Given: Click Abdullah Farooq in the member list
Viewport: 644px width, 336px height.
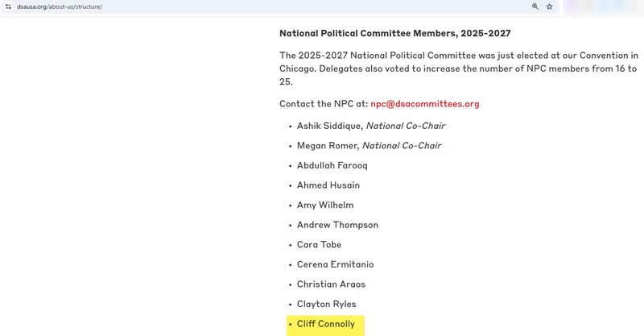Looking at the screenshot, I should 332,166.
